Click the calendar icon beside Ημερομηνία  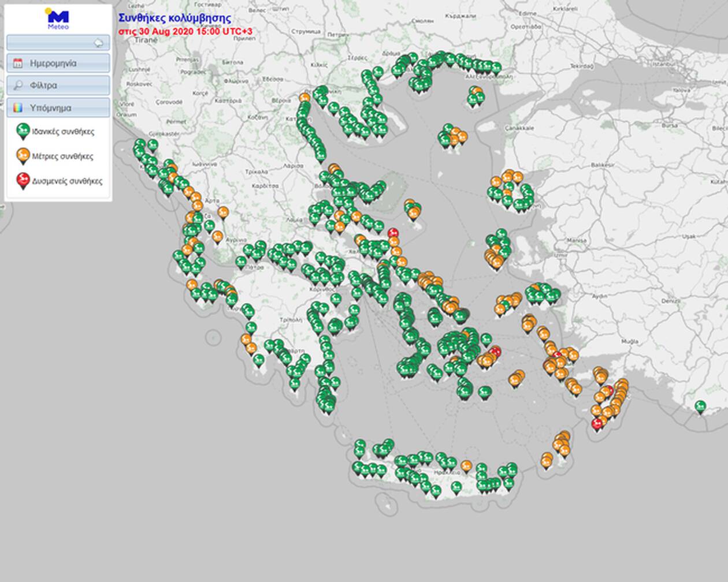tap(18, 64)
